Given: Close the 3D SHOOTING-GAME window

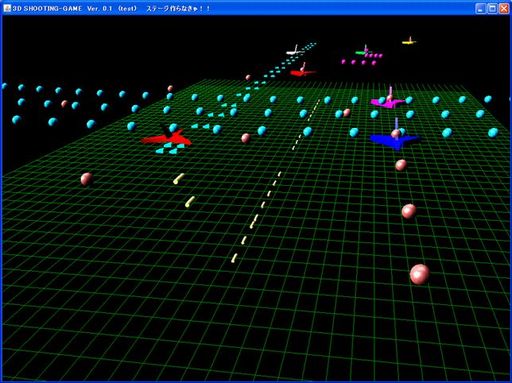Looking at the screenshot, I should coord(504,8).
